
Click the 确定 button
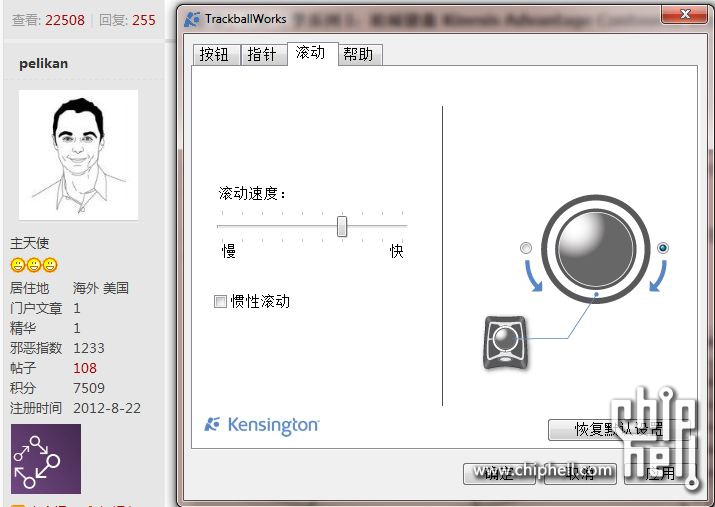tap(499, 474)
